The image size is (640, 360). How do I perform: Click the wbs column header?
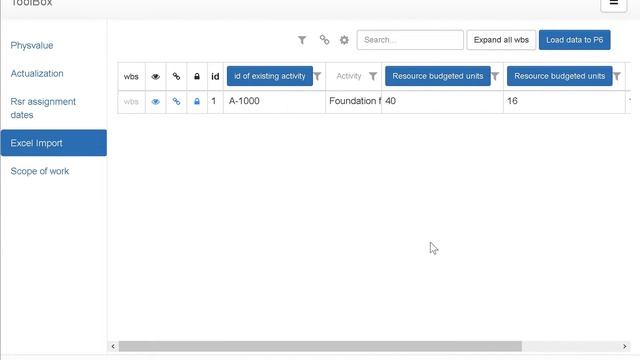(131, 77)
